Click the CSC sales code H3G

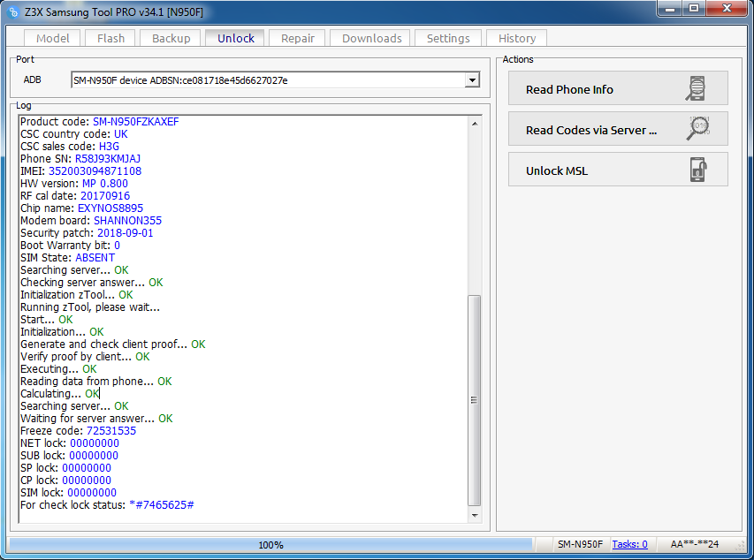(x=109, y=146)
